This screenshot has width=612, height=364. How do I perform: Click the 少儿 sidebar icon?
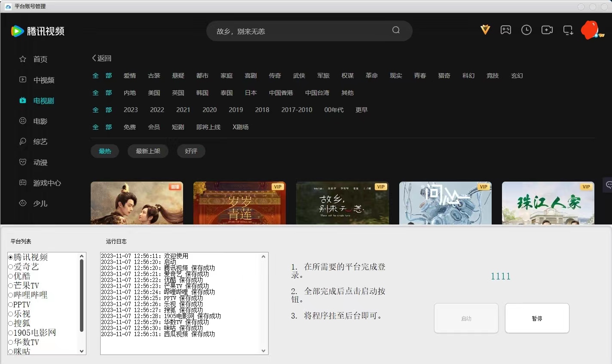pos(23,203)
